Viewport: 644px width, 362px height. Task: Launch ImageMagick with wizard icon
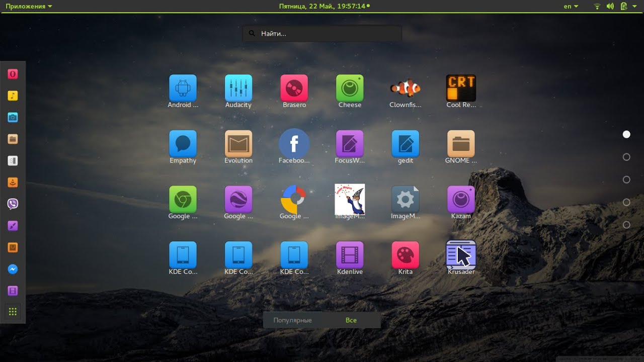pyautogui.click(x=350, y=200)
